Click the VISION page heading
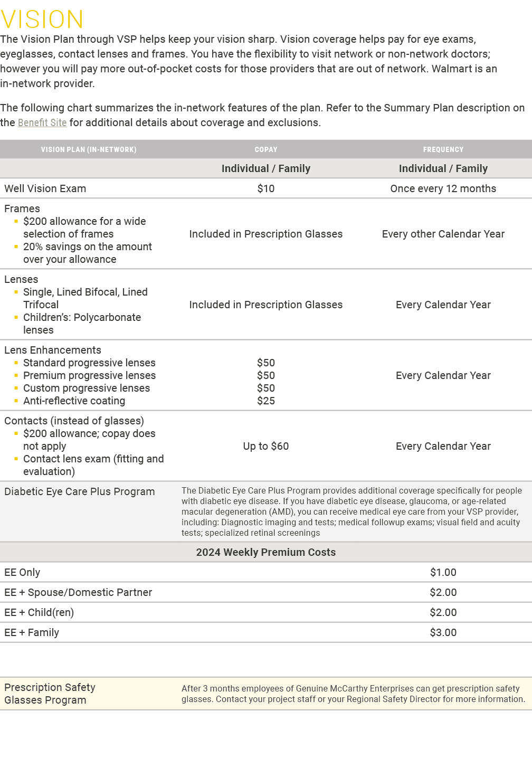Viewport: 532px width, 777px height. 42,20
